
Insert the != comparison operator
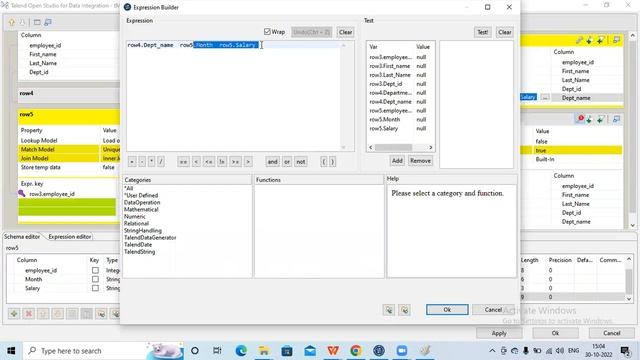click(x=222, y=162)
